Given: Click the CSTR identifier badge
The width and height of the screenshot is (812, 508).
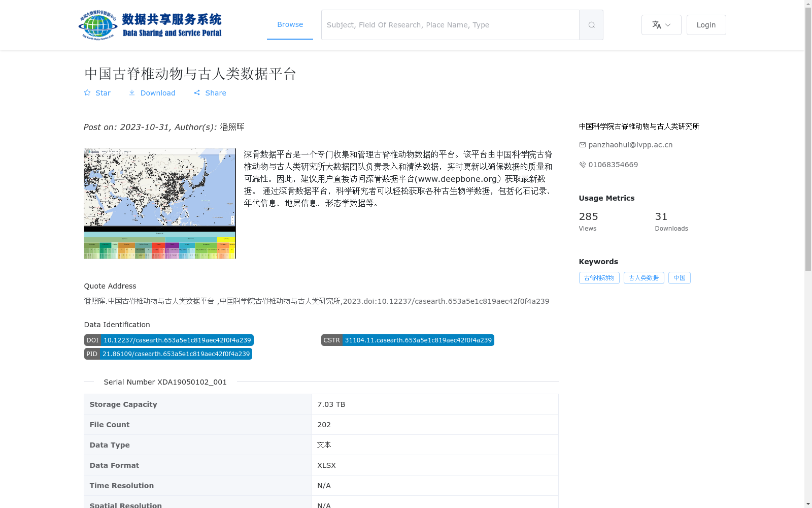Looking at the screenshot, I should tap(408, 340).
